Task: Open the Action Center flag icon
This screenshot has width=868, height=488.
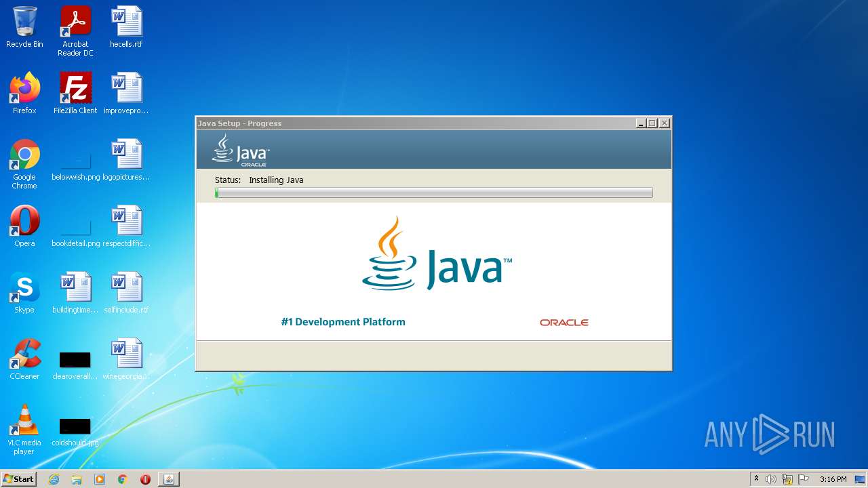Action: [x=804, y=479]
